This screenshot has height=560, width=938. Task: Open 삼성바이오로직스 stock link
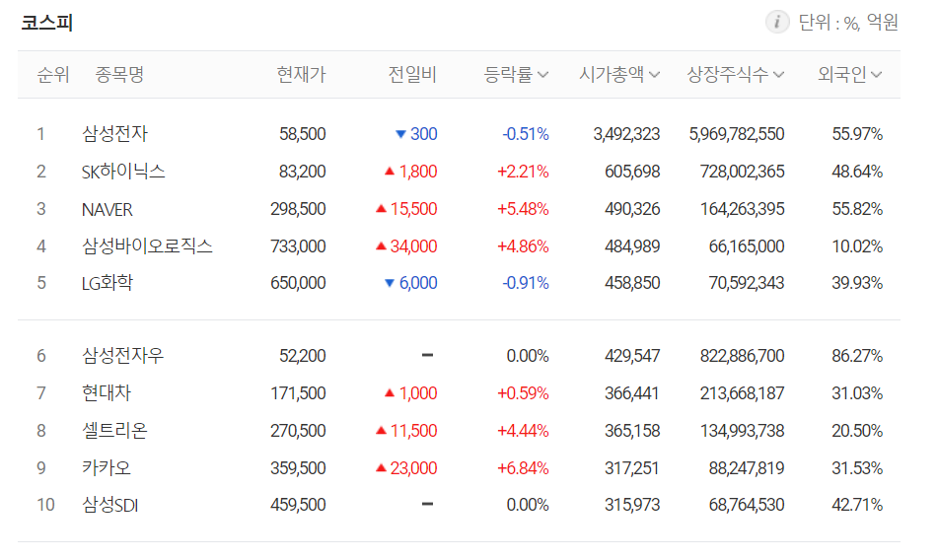(147, 246)
